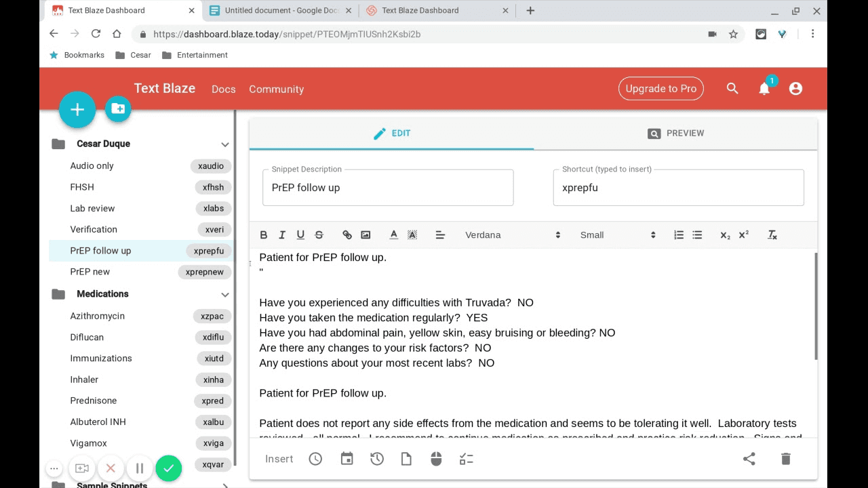Select the FHSH snippet

(x=141, y=187)
